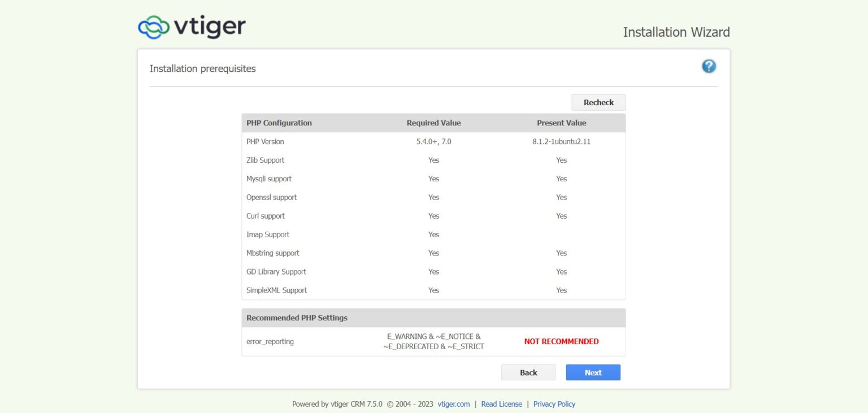Click the 'PHP Configuration' column header
This screenshot has width=868, height=413.
(x=279, y=123)
